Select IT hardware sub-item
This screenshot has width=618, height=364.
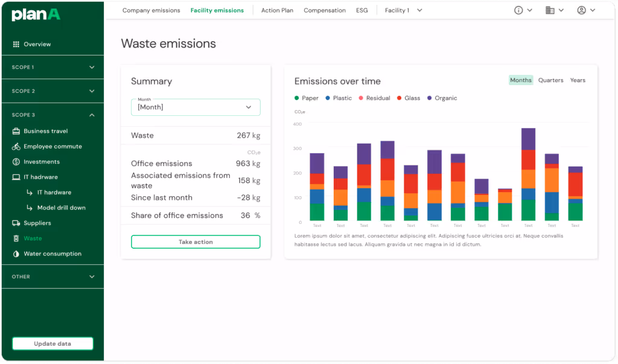click(x=54, y=193)
